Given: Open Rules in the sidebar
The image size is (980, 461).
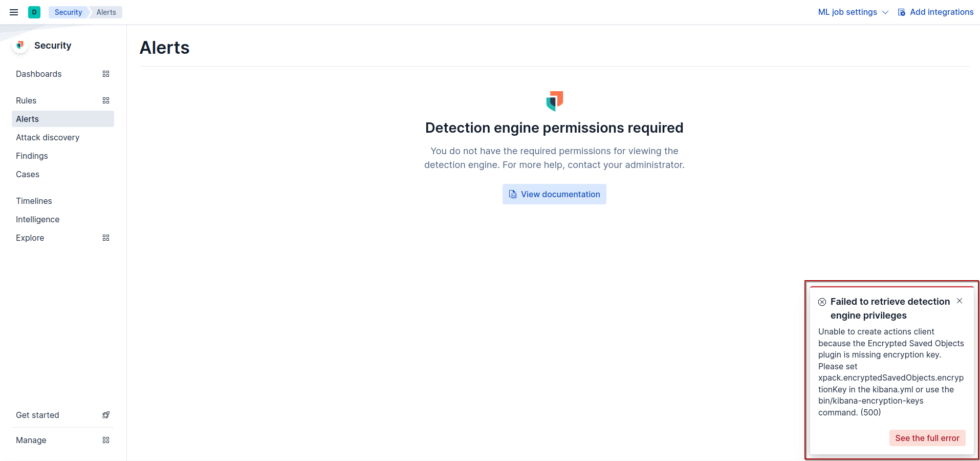Looking at the screenshot, I should (26, 100).
